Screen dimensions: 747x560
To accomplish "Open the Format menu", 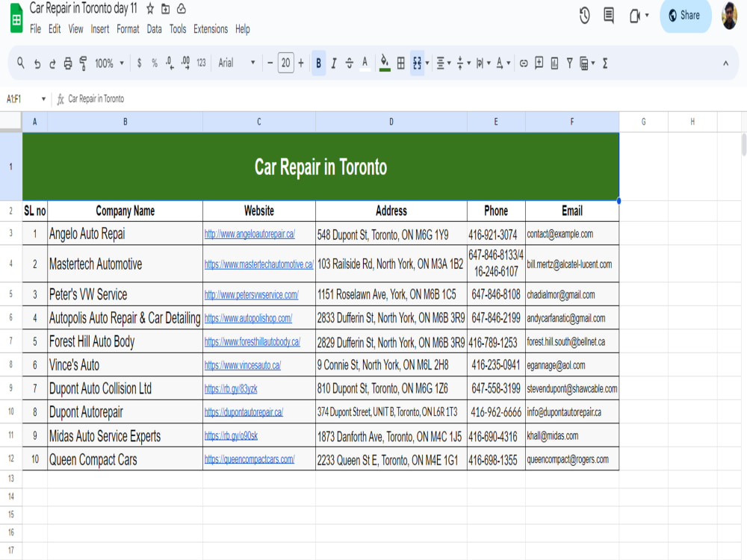I will (x=128, y=29).
